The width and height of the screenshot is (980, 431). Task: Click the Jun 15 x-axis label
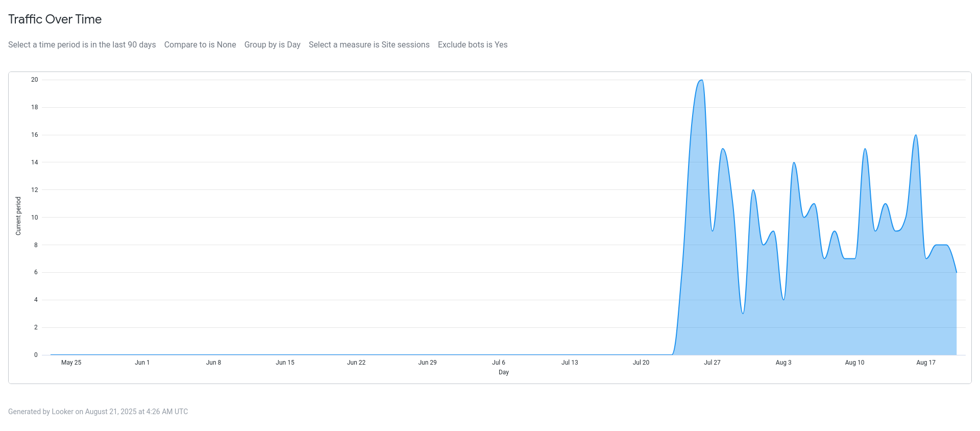[285, 363]
